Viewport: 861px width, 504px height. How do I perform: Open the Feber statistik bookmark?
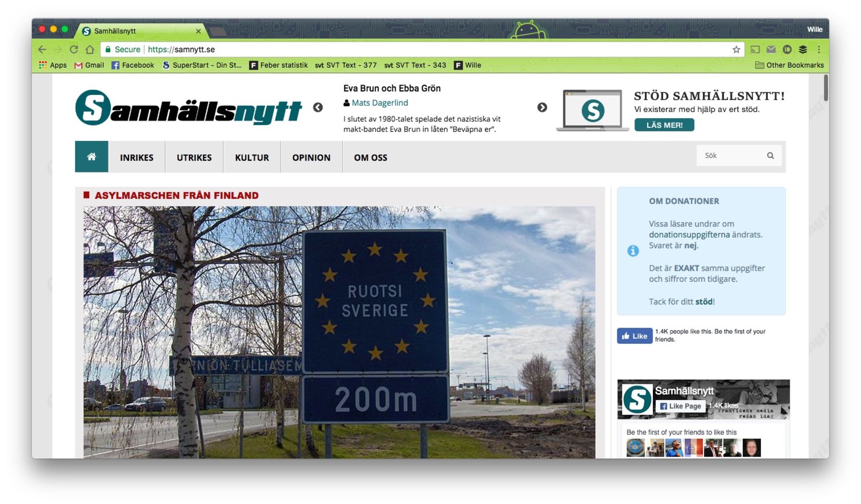tap(278, 65)
